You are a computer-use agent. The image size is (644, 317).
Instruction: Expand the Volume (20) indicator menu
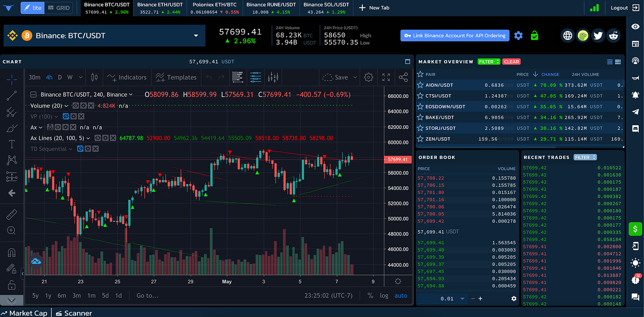coord(66,106)
